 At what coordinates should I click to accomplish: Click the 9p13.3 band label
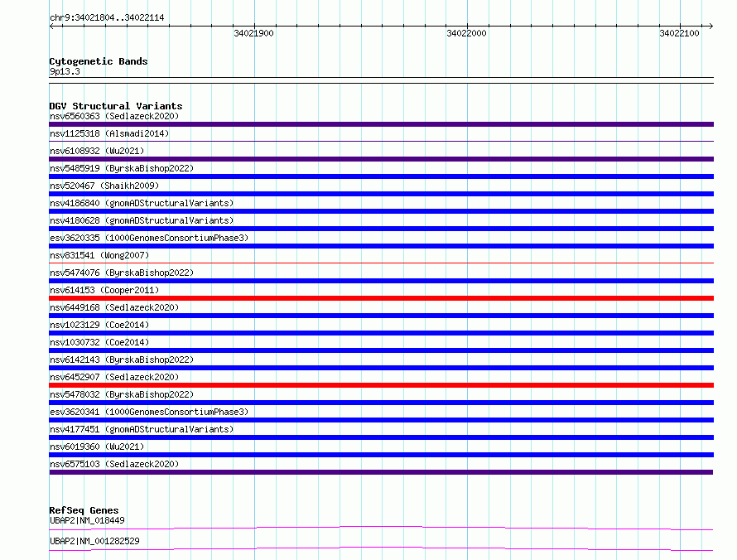click(65, 71)
